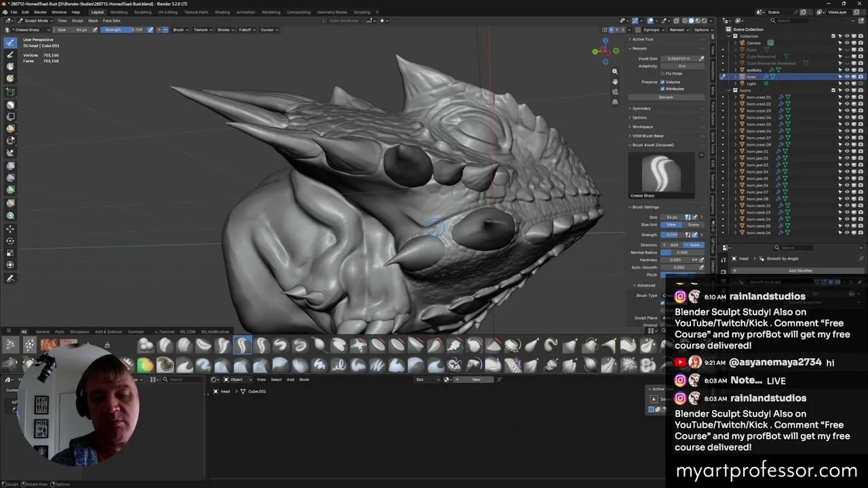Image resolution: width=868 pixels, height=488 pixels.
Task: Expand the eyeBalls object in outliner
Action: click(736, 70)
